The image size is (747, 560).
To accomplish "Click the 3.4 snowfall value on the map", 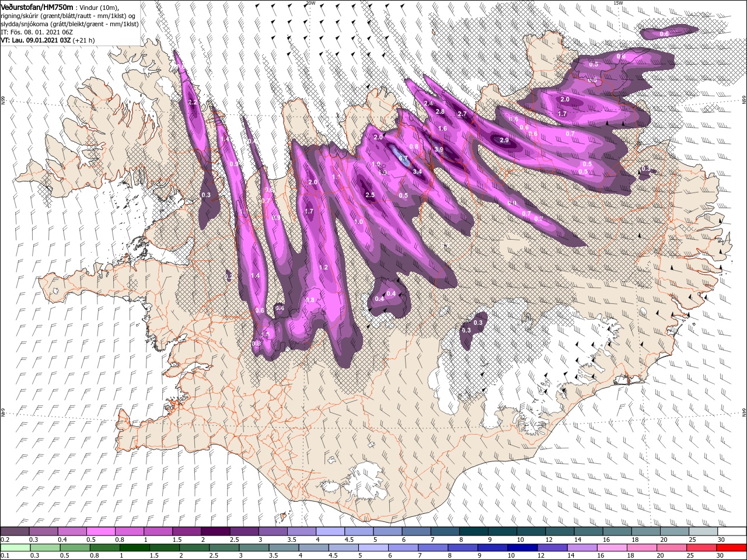I will tap(417, 172).
